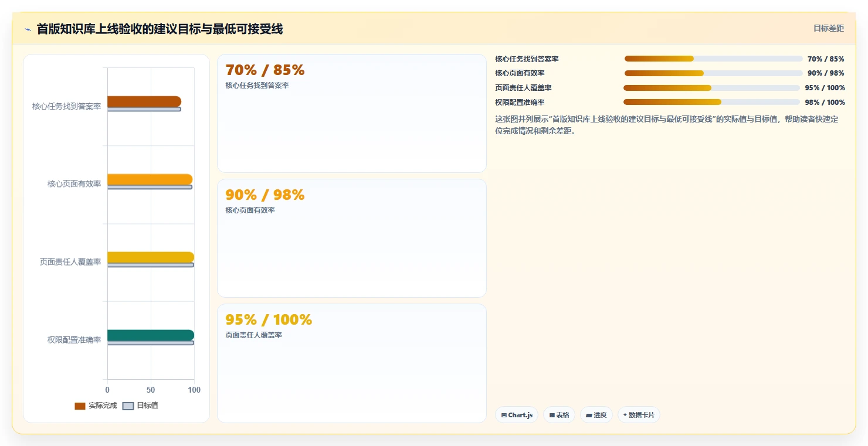Click the orange actual bar for 核心页面有效率
This screenshot has width=868, height=446.
[x=150, y=179]
